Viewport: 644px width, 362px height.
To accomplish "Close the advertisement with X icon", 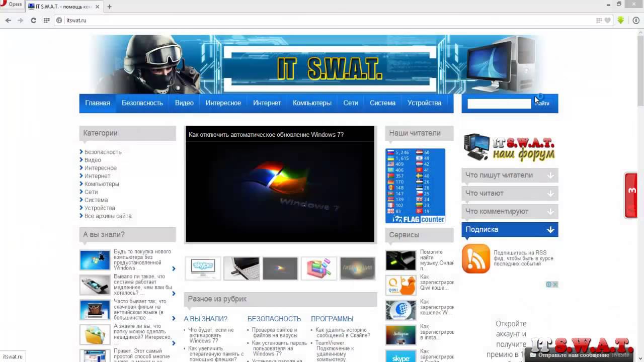I will coord(555,284).
